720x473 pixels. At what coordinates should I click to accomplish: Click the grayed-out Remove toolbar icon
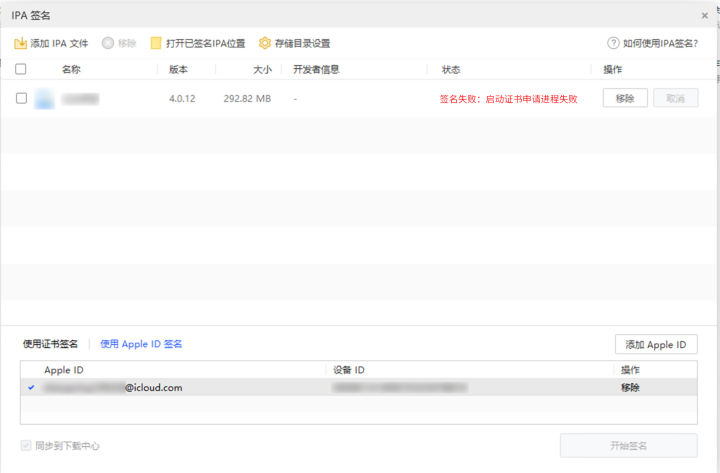(x=108, y=43)
